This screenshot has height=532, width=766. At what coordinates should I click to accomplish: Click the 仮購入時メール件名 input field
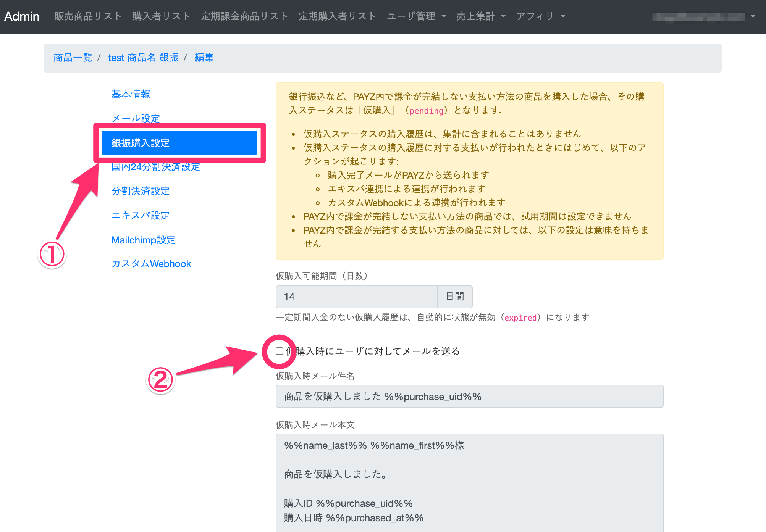(x=469, y=397)
